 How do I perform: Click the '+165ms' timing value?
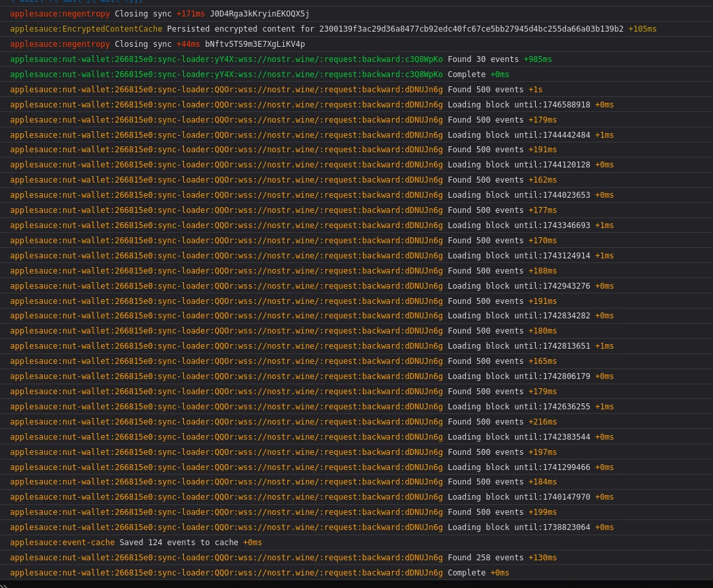point(542,361)
